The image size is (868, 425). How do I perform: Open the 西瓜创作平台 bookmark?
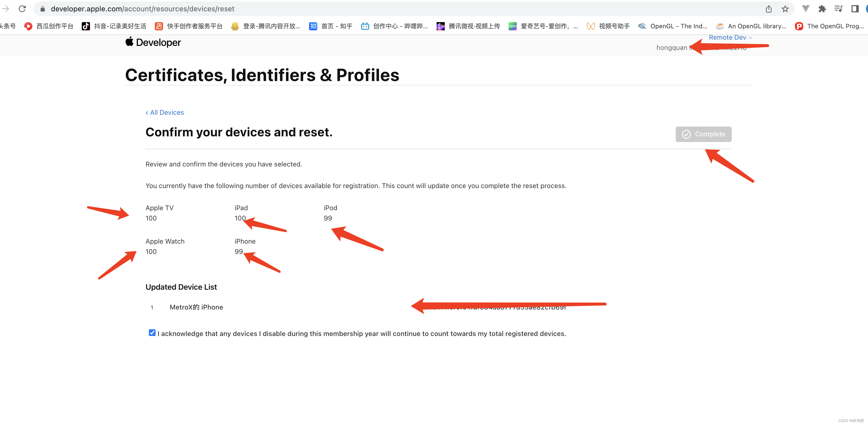pyautogui.click(x=49, y=26)
